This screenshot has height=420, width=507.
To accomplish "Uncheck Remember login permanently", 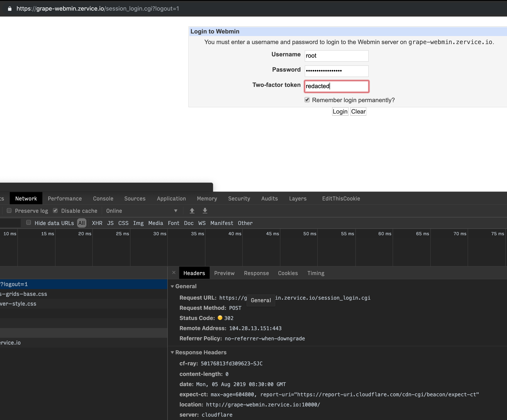I will click(x=307, y=100).
